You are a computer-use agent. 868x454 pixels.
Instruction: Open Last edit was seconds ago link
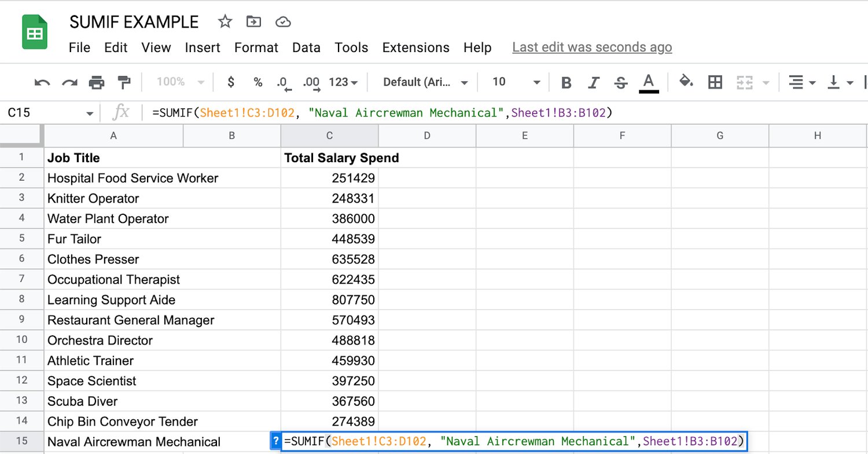[x=592, y=47]
